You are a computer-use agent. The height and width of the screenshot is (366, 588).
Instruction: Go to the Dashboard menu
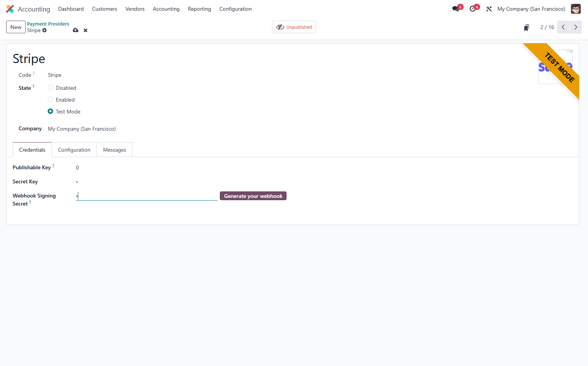[71, 9]
